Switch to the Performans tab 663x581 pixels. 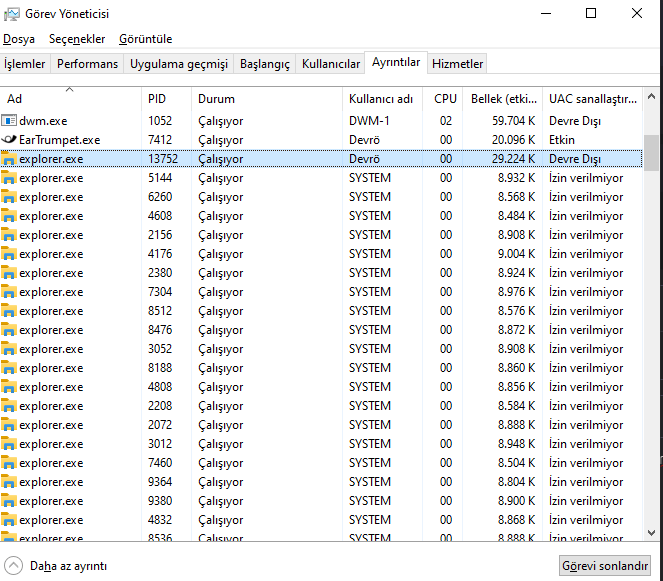tap(87, 64)
